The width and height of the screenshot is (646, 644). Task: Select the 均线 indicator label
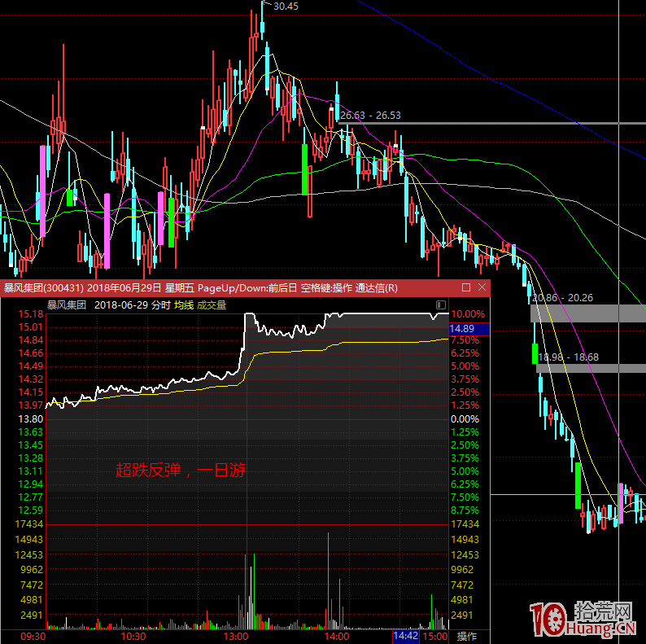184,305
